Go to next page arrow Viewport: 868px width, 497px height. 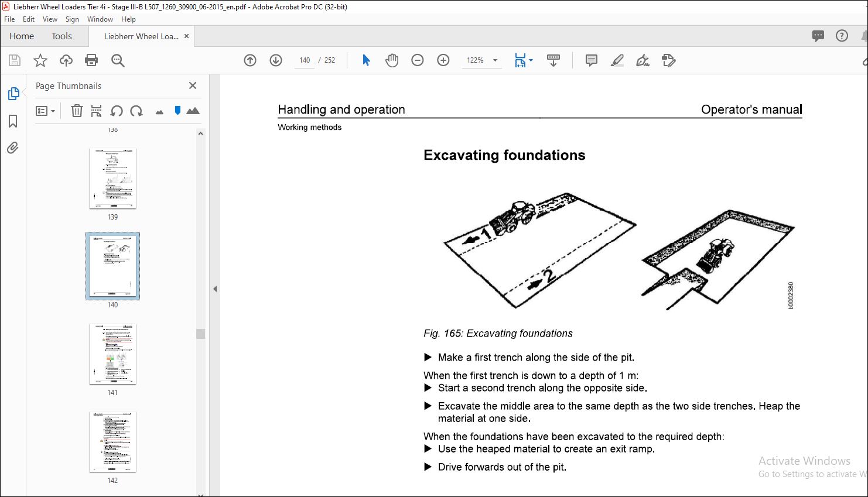click(276, 60)
